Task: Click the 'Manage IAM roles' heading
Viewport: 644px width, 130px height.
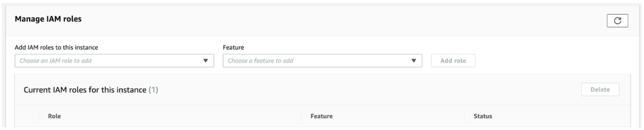Action: (48, 19)
